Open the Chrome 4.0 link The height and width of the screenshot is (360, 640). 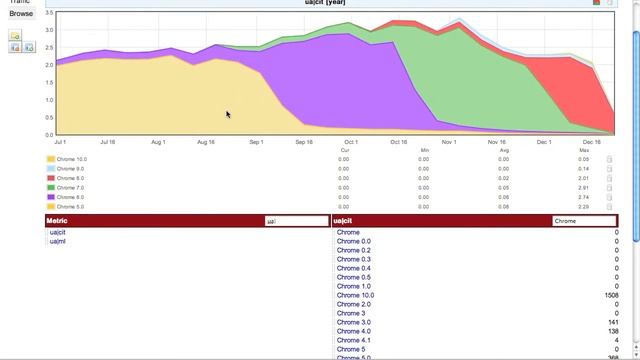pos(354,331)
